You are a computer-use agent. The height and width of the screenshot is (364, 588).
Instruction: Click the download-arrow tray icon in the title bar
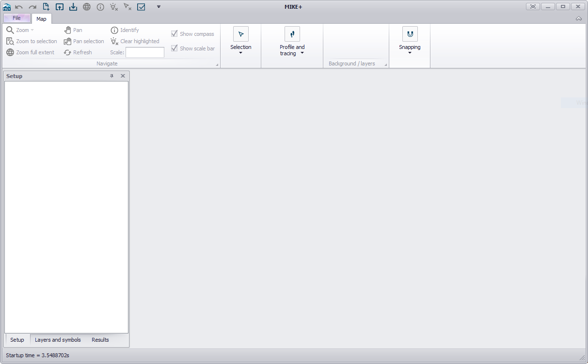point(73,7)
